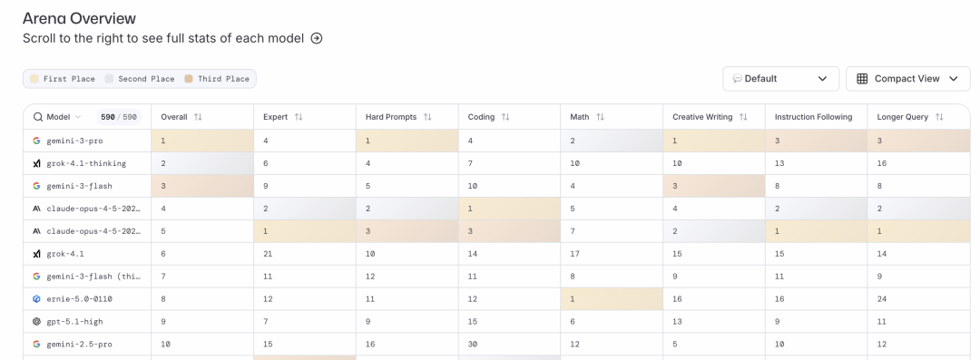980x360 pixels.
Task: Open the Default category dropdown
Action: click(780, 79)
